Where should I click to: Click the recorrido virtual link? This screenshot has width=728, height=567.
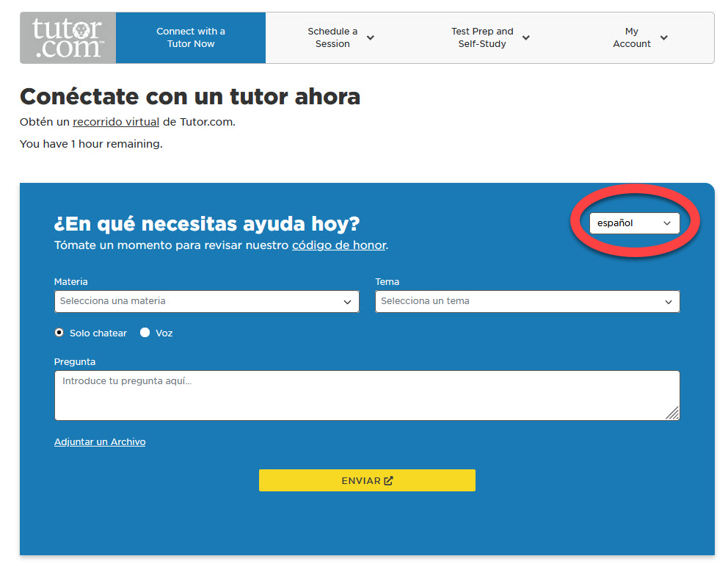[115, 122]
